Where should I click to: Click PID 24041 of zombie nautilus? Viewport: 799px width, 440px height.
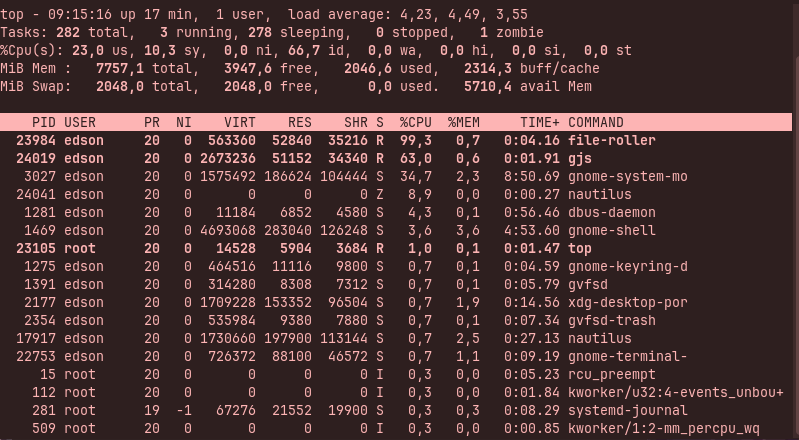tap(36, 194)
